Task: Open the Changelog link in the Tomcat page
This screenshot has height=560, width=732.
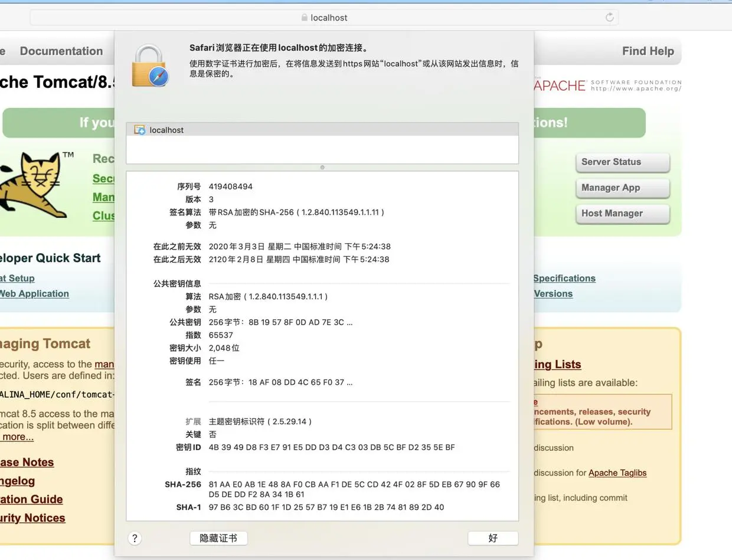Action: tap(18, 481)
